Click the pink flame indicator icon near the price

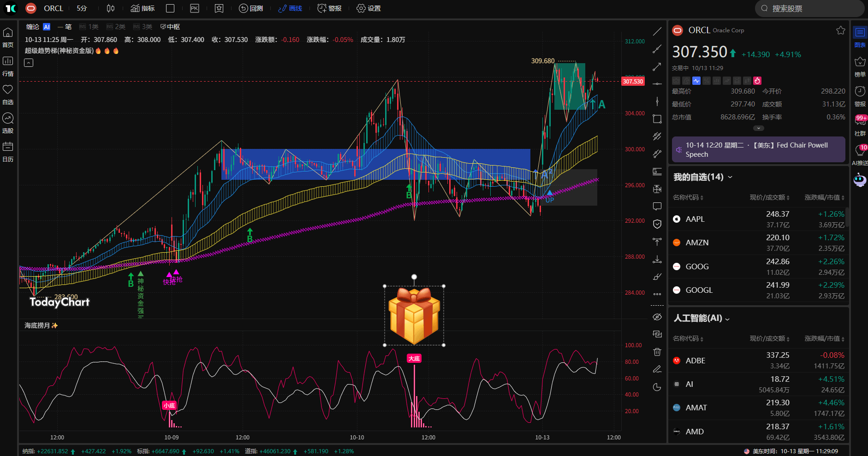pos(757,81)
